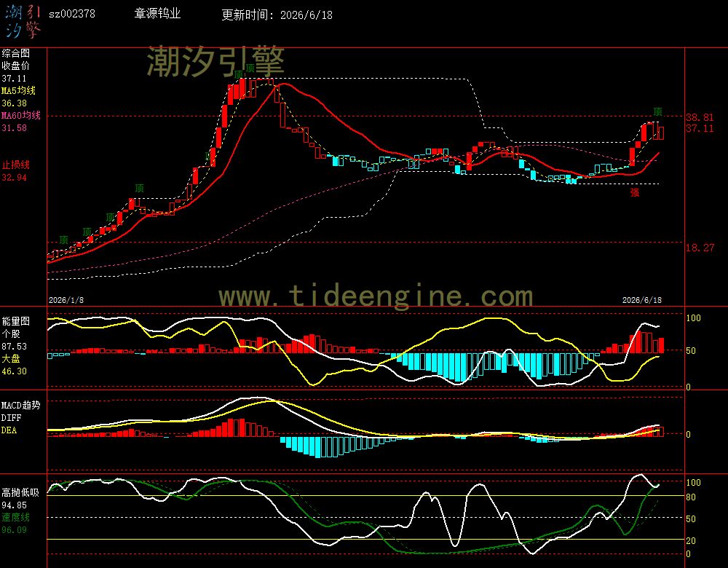Image resolution: width=728 pixels, height=568 pixels.
Task: Select the 能量图 panel label
Action: [15, 321]
